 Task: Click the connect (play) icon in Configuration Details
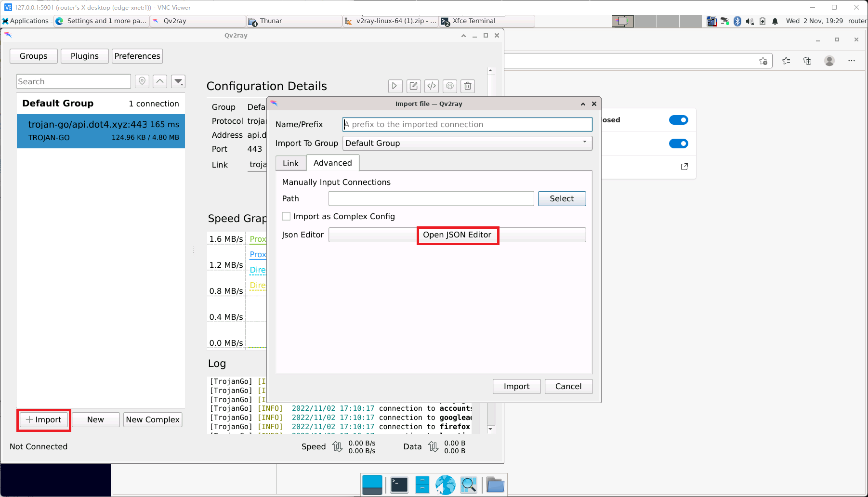395,86
